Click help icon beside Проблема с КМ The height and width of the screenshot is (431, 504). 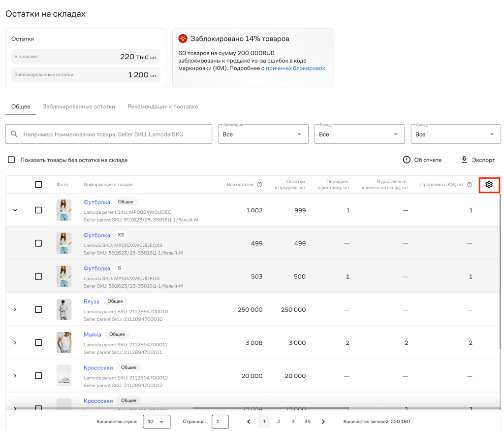pyautogui.click(x=469, y=185)
